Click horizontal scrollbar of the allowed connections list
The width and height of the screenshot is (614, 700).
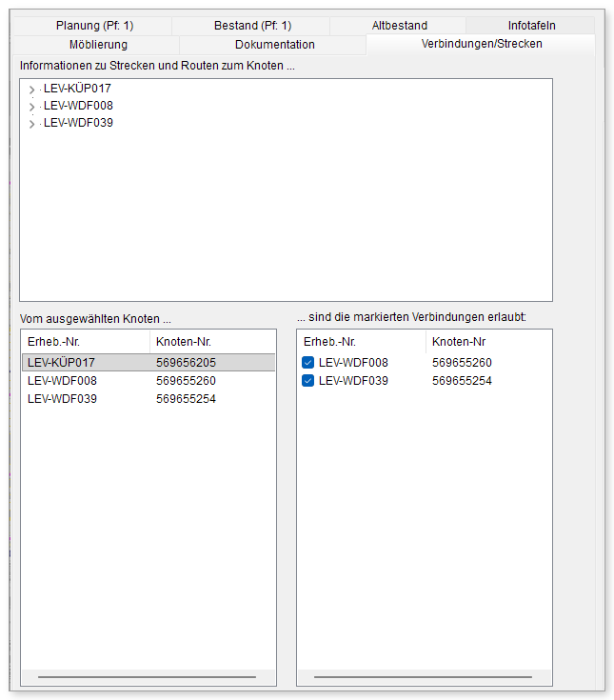pos(423,677)
